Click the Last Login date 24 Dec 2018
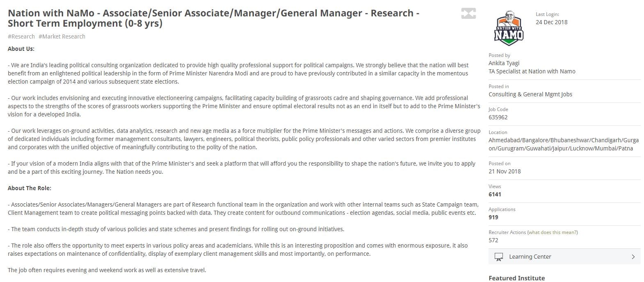This screenshot has height=282, width=644. click(x=551, y=22)
